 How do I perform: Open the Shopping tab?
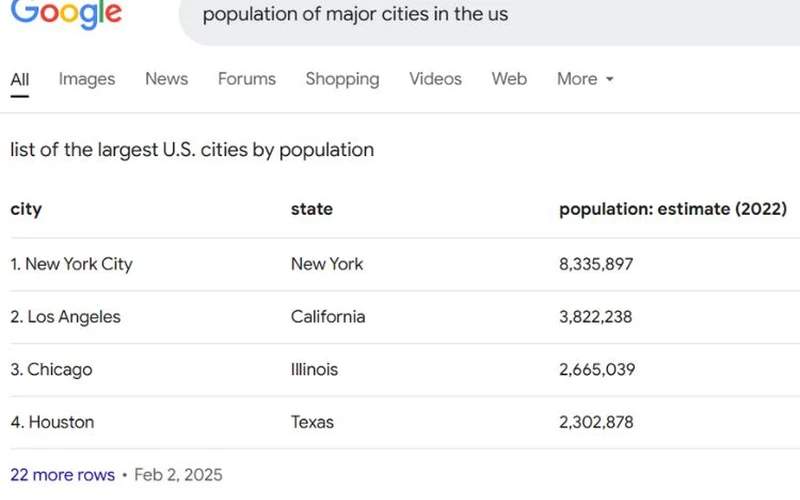pos(342,79)
